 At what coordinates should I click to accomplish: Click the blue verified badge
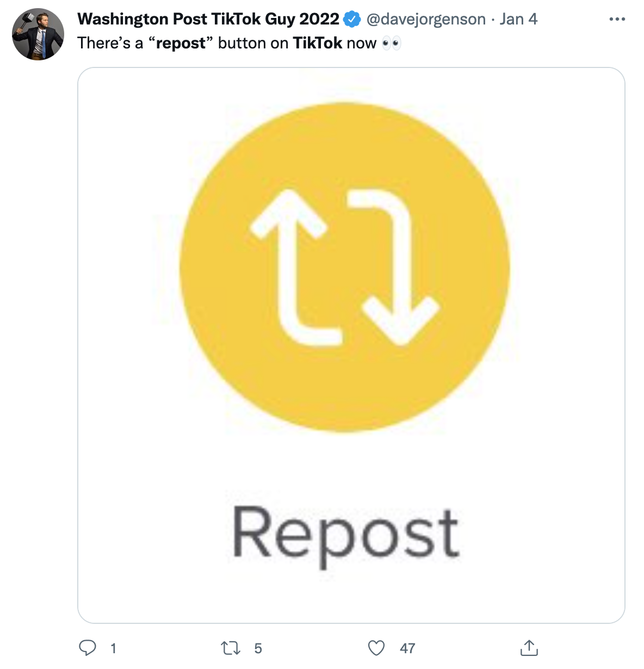352,20
